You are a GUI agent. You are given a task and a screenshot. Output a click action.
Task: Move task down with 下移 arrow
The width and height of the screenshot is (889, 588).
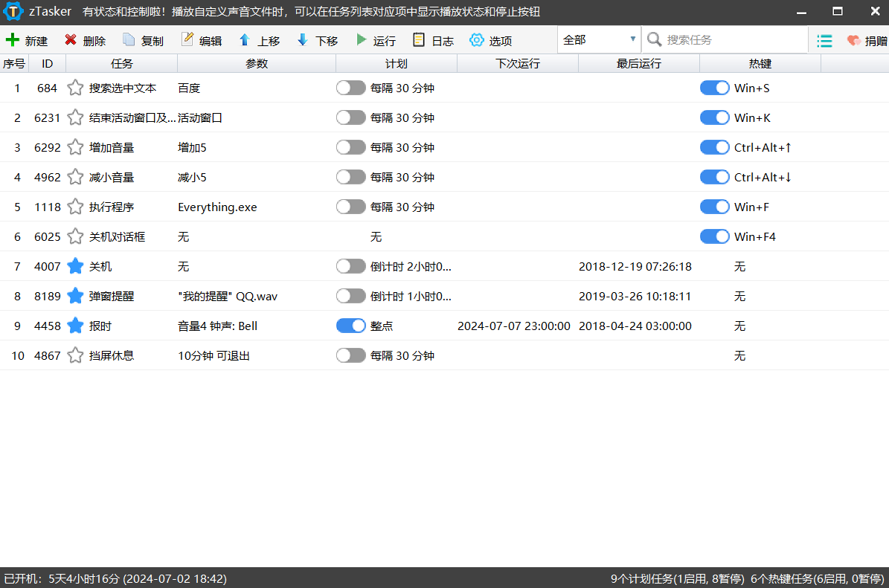point(303,39)
